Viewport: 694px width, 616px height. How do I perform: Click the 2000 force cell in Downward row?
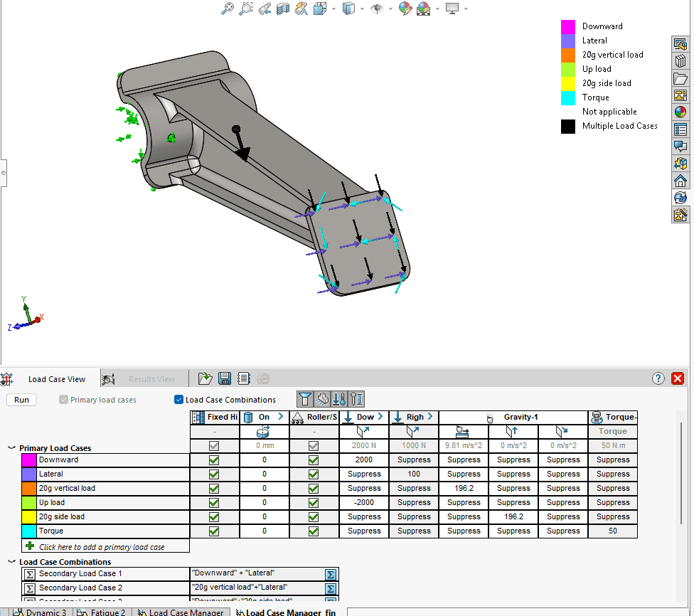point(364,460)
